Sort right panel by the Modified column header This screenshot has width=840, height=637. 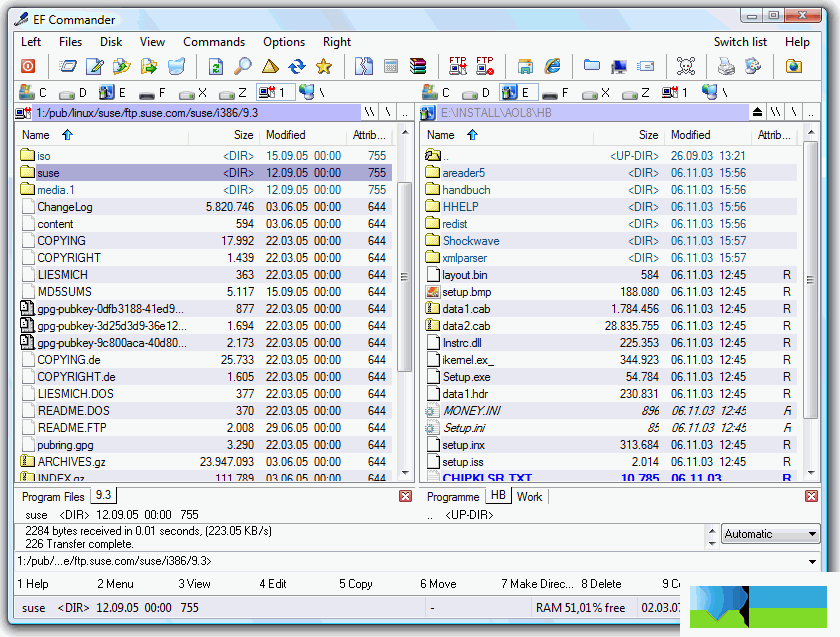pyautogui.click(x=708, y=135)
